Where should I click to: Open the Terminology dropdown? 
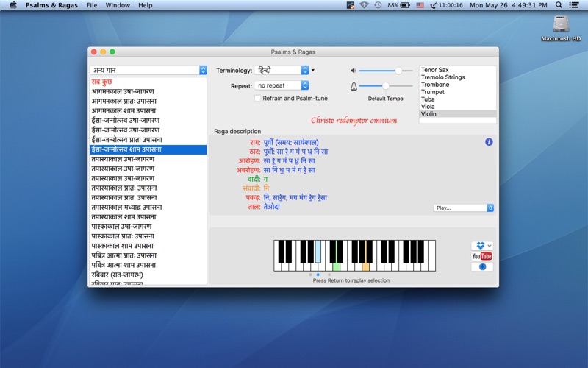[282, 71]
